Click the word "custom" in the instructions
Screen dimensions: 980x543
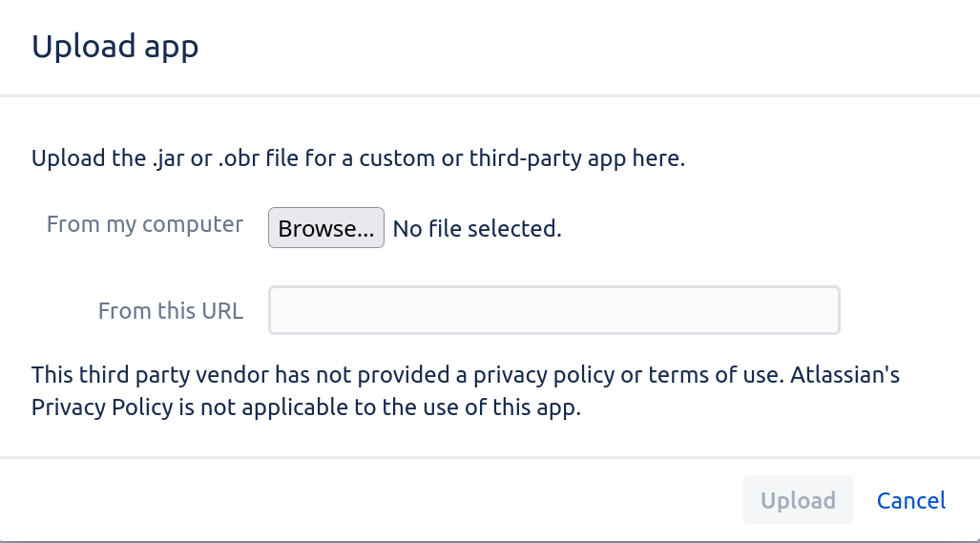(397, 158)
